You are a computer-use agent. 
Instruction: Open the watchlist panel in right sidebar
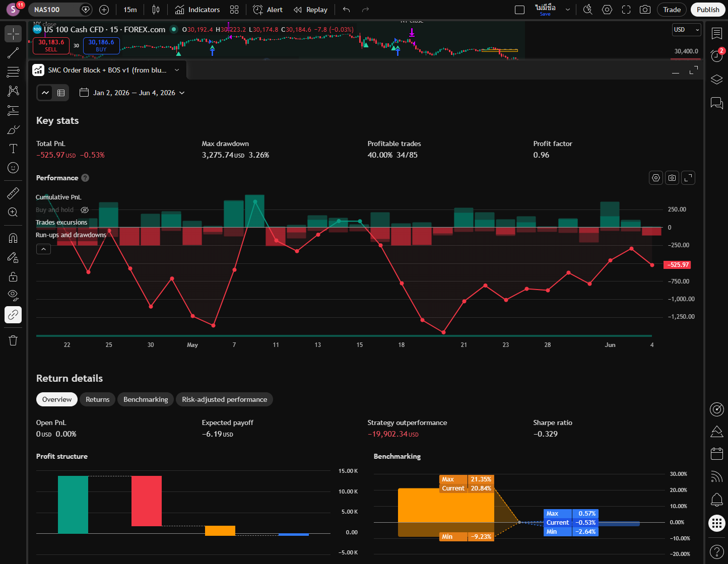click(x=716, y=34)
